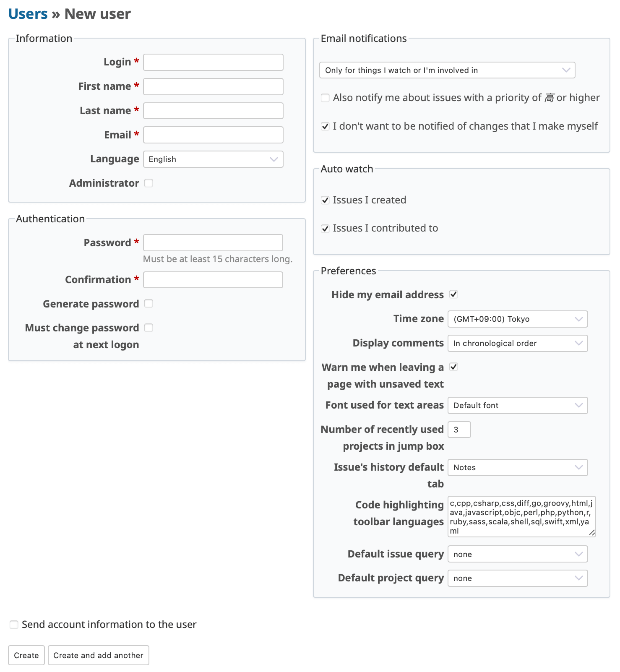
Task: Open the Display comments dropdown
Action: coord(518,344)
